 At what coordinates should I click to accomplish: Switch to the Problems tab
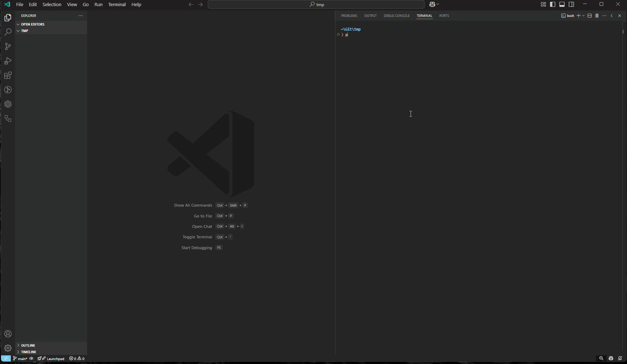349,16
